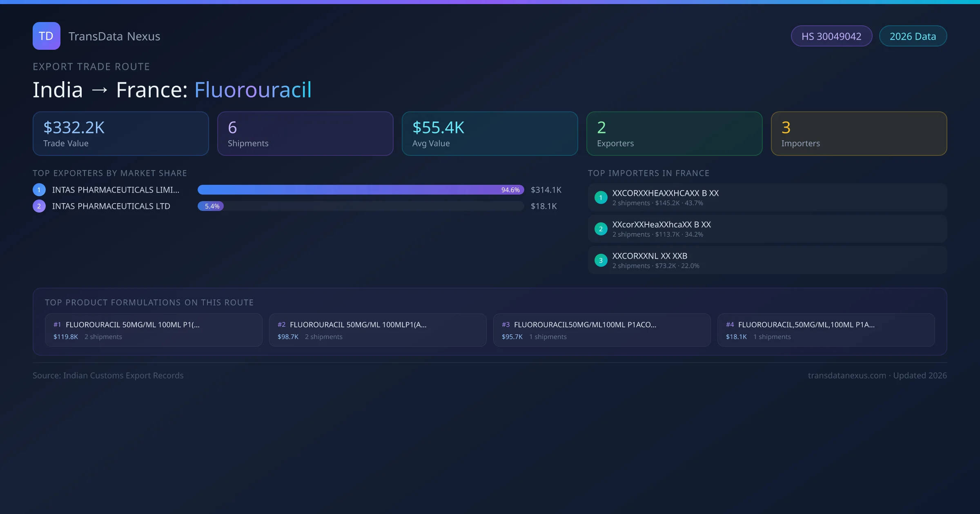Open the 2 Exporters stat card
This screenshot has width=980, height=514.
coord(674,134)
